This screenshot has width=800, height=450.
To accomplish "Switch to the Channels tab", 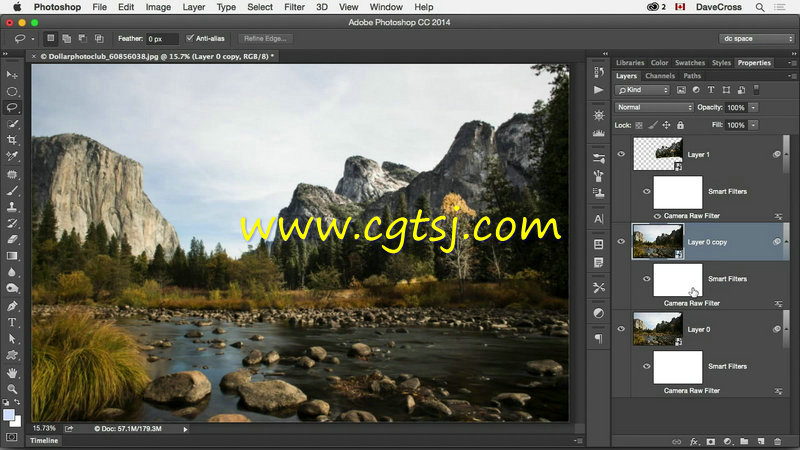I will point(660,76).
